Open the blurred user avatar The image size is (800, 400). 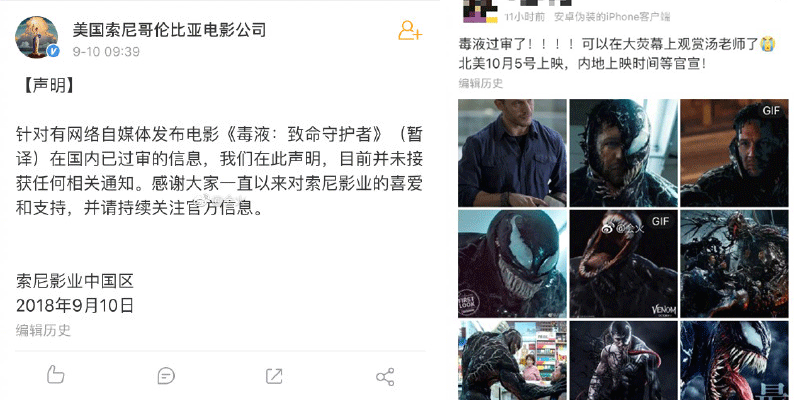pos(480,11)
